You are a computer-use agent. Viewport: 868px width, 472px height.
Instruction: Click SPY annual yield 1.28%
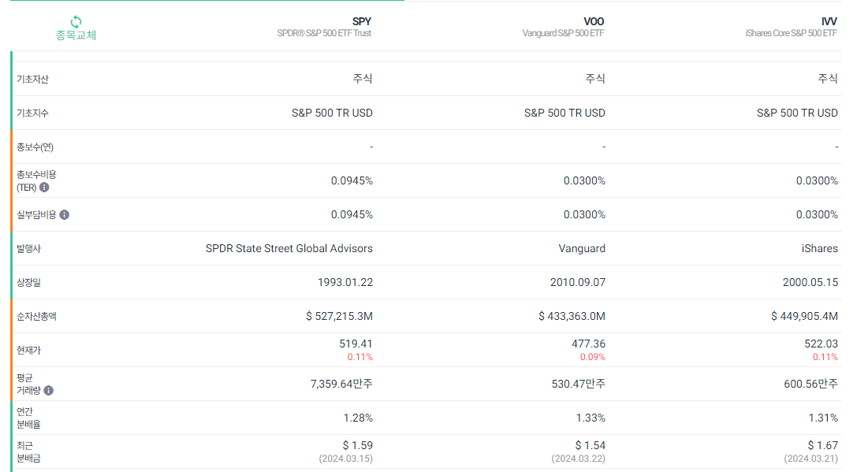tap(358, 418)
